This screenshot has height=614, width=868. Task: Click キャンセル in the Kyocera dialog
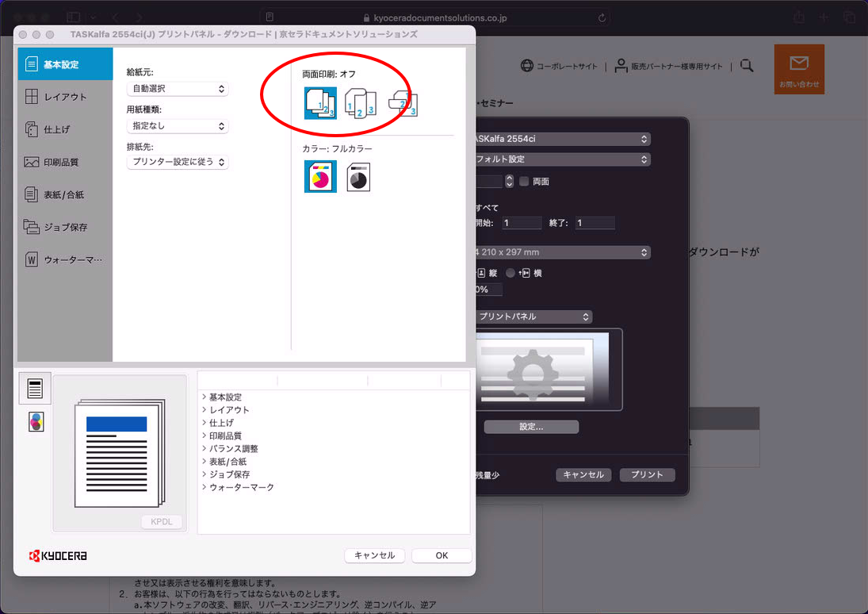375,555
